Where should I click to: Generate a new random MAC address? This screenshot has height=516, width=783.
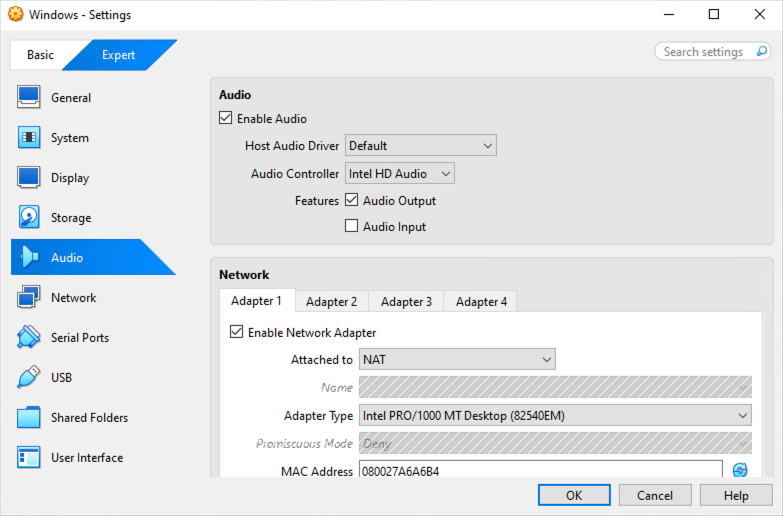[x=740, y=470]
